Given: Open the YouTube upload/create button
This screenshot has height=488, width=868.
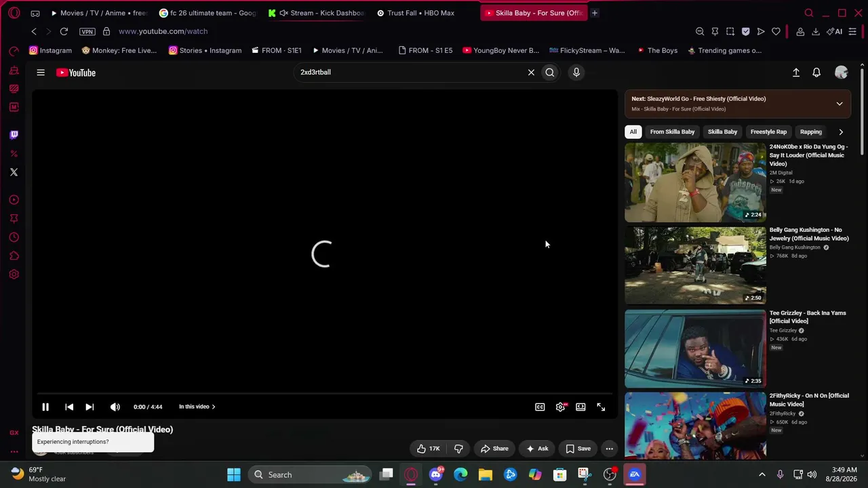Looking at the screenshot, I should pyautogui.click(x=796, y=73).
